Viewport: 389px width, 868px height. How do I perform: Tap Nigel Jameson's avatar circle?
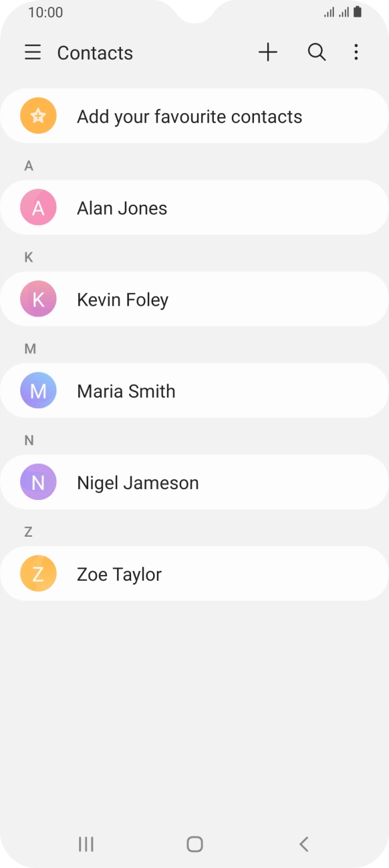[x=38, y=482]
